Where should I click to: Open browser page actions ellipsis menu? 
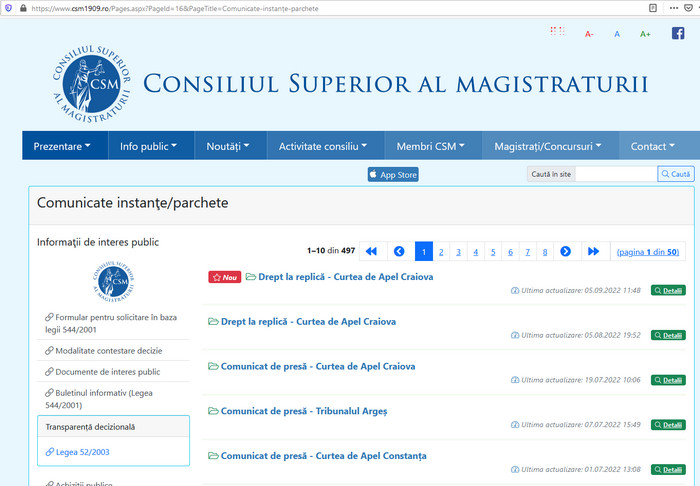pyautogui.click(x=674, y=8)
